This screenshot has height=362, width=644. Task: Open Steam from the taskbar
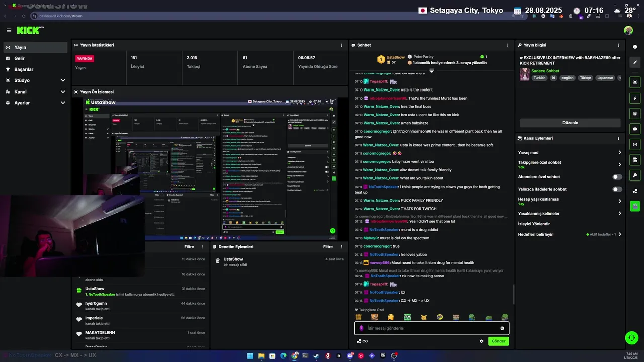316,356
